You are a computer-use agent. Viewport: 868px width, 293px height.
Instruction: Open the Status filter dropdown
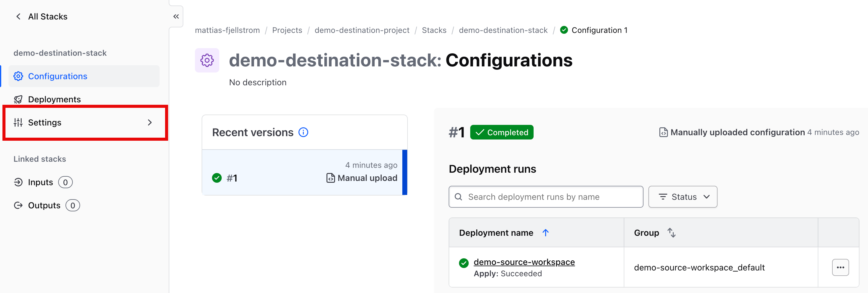coord(682,197)
